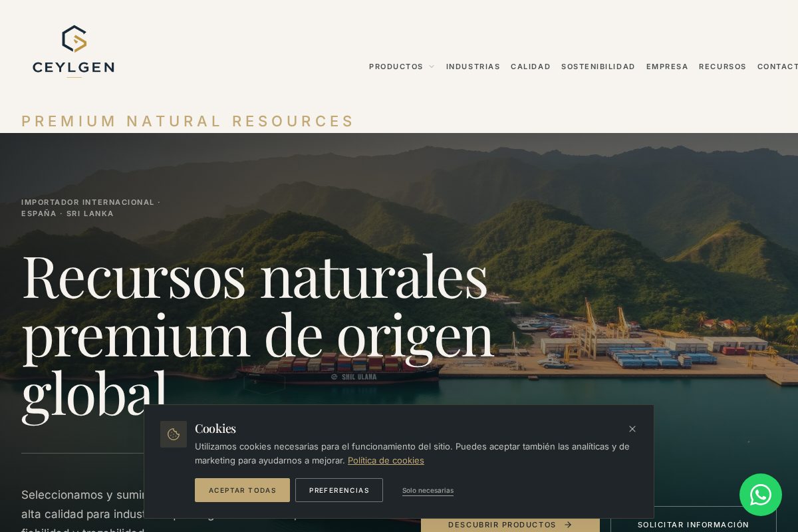This screenshot has width=798, height=532.
Task: Choose Solo necesarias cookies option
Action: 428,491
